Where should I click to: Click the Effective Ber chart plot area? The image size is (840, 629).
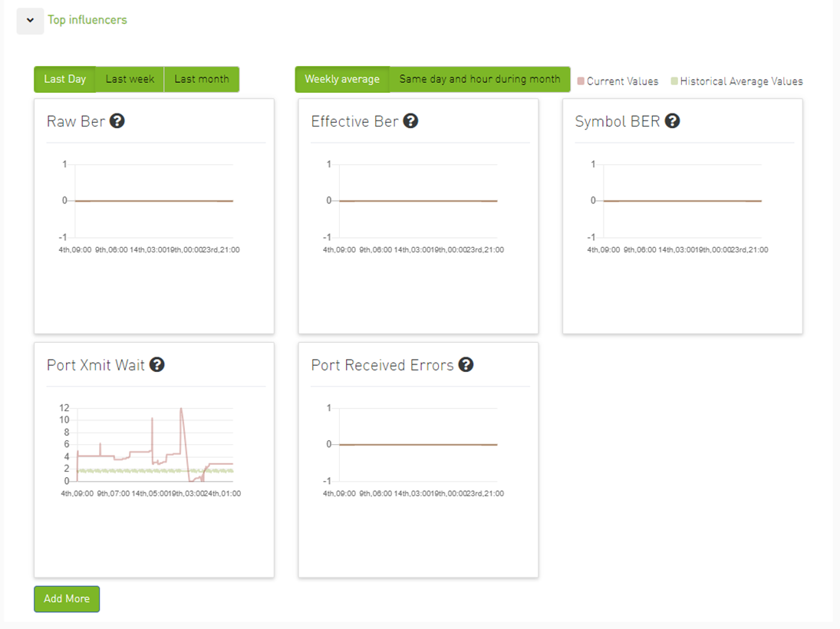click(x=418, y=201)
